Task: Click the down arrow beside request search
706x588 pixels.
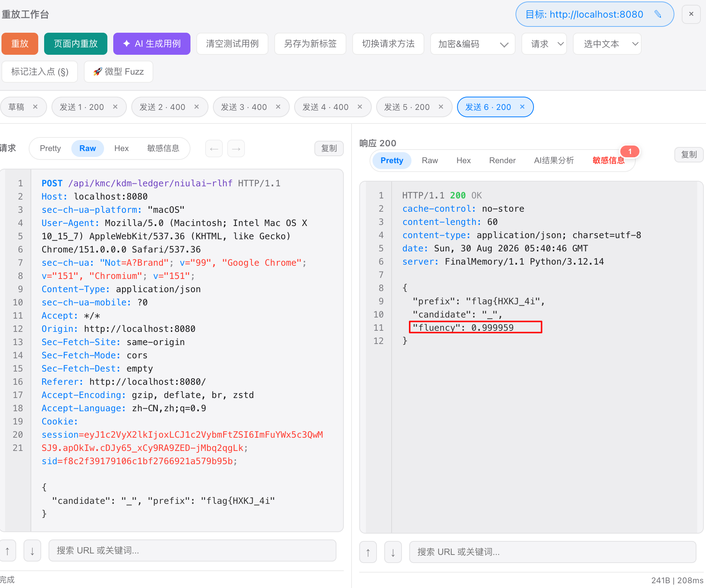Action: 32,551
